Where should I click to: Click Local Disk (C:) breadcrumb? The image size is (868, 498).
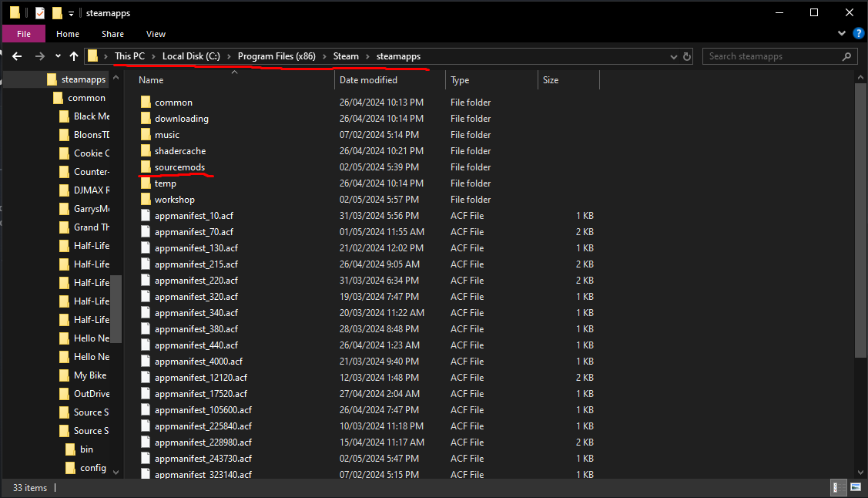[191, 56]
